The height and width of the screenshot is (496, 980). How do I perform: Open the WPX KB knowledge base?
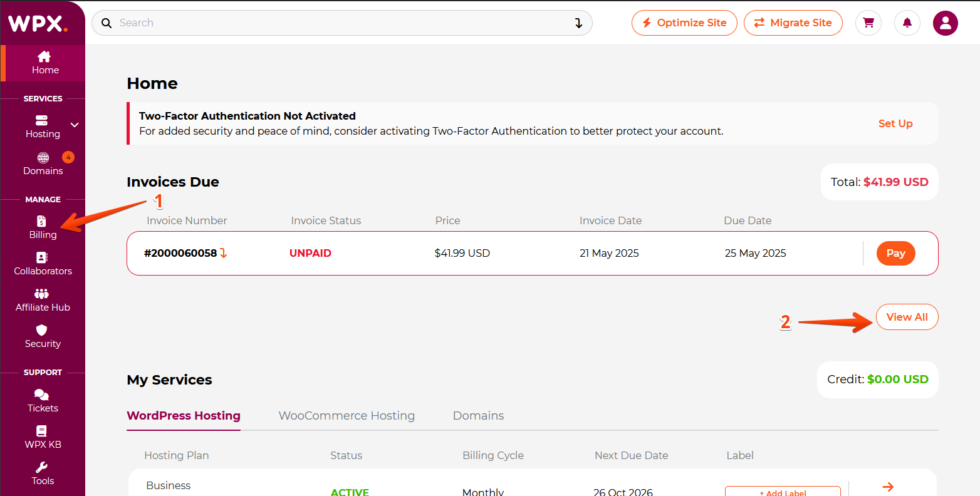coord(43,437)
